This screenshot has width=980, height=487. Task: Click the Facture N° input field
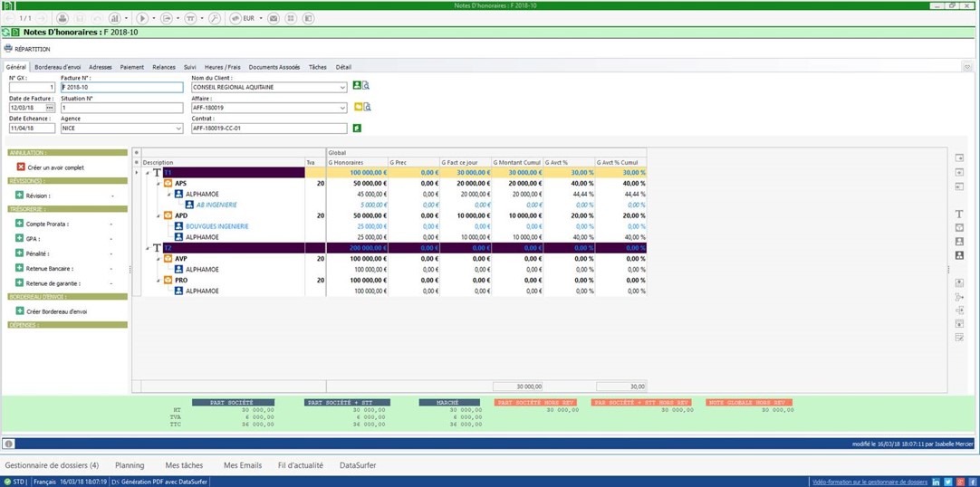tap(122, 88)
